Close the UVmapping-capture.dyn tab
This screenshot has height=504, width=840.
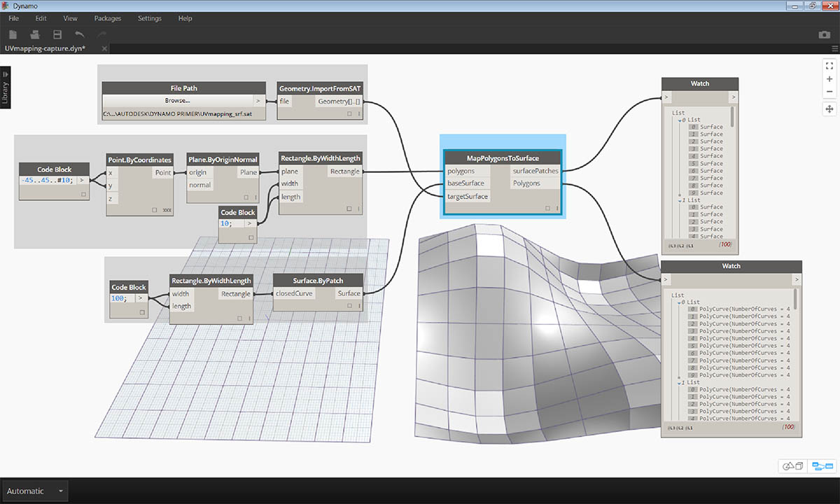tap(105, 48)
